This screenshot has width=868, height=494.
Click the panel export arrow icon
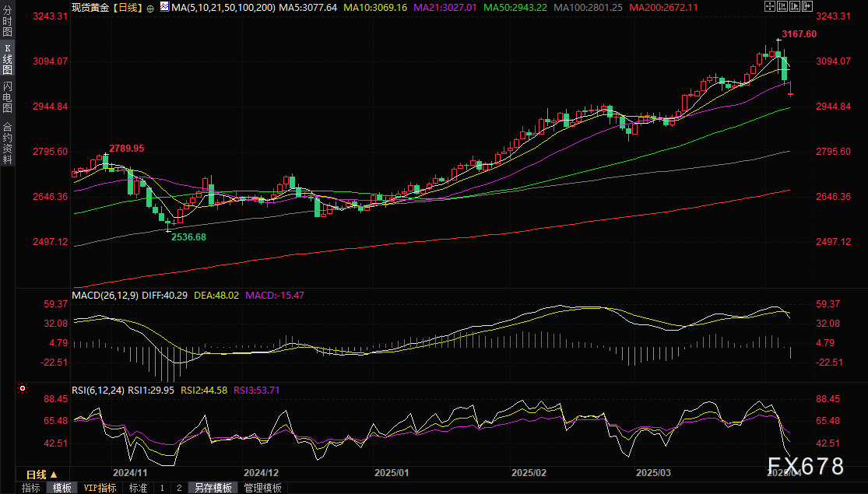pyautogui.click(x=807, y=6)
